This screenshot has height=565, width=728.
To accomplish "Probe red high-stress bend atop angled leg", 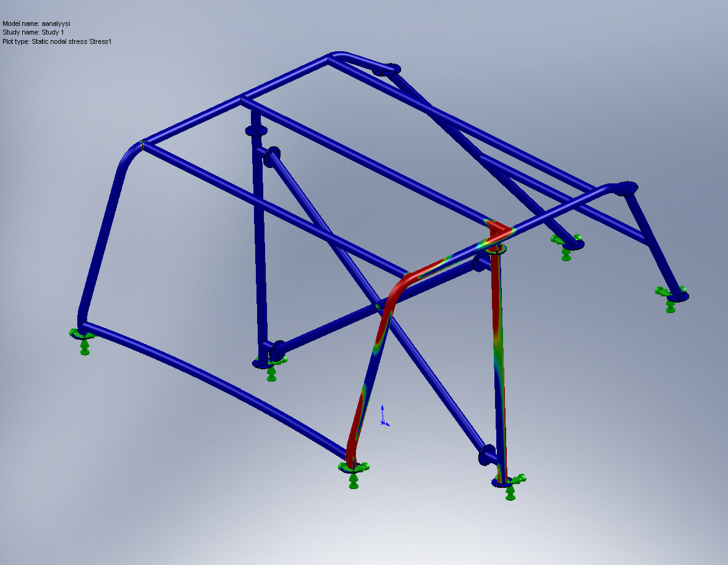I will coord(400,287).
